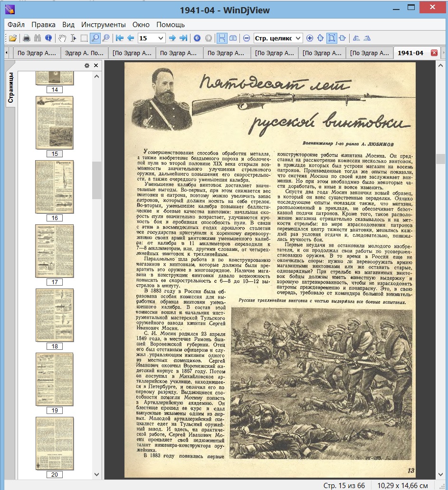The height and width of the screenshot is (490, 448).
Task: Click the document view scroll-down arrow
Action: 440,474
